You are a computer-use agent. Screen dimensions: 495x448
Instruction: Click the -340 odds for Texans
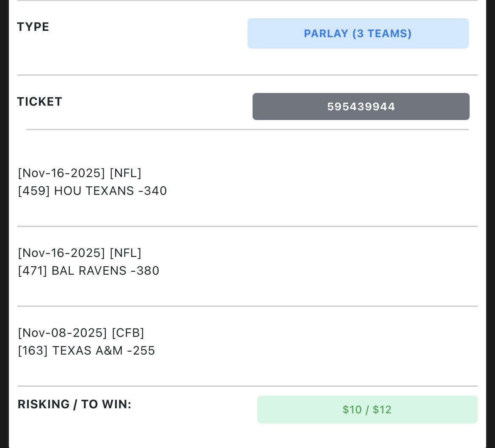[x=153, y=191]
